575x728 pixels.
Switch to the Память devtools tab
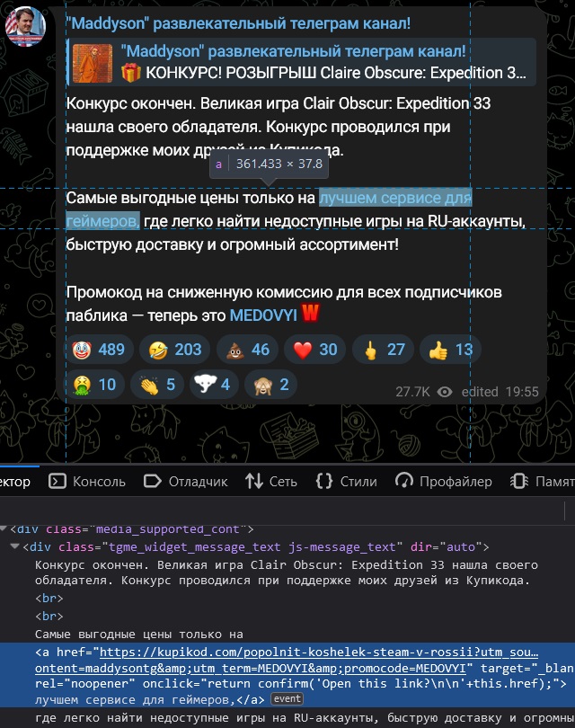click(x=542, y=482)
